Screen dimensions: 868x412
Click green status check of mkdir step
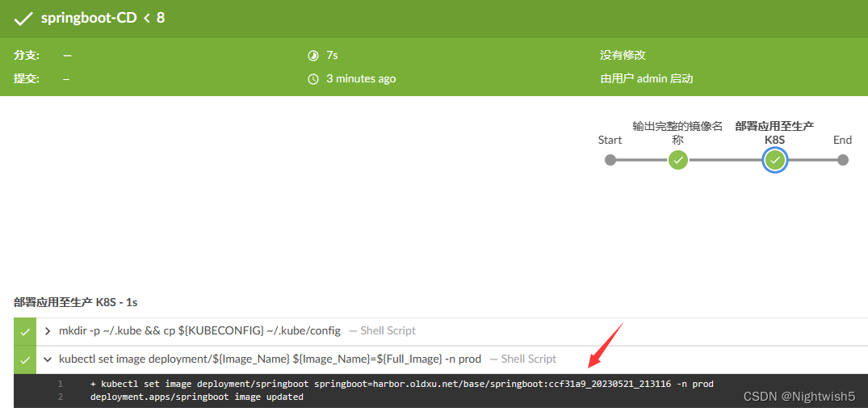tap(25, 332)
